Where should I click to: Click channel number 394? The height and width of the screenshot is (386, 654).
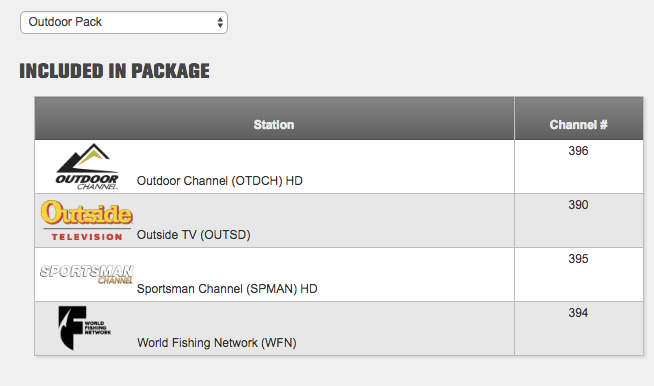click(x=578, y=313)
